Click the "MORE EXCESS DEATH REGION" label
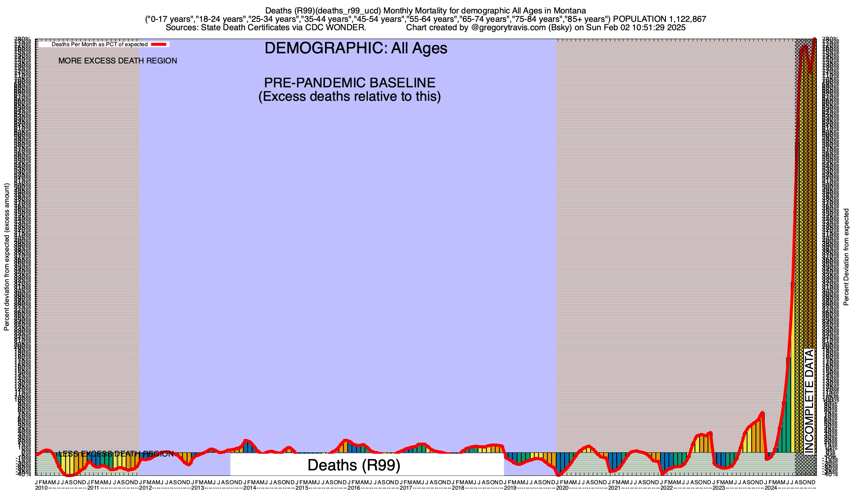 point(118,61)
